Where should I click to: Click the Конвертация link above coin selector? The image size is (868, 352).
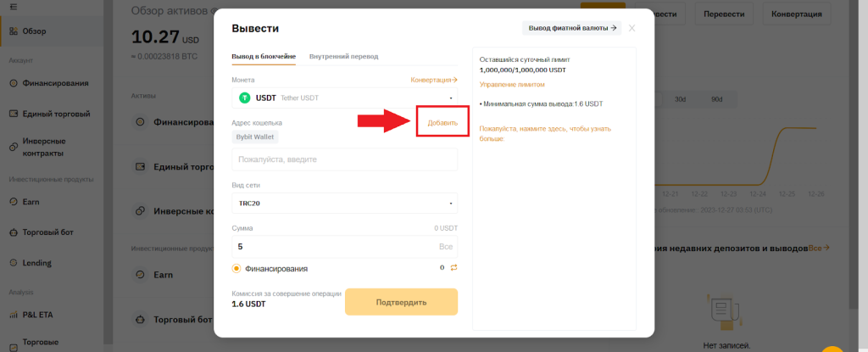point(433,80)
